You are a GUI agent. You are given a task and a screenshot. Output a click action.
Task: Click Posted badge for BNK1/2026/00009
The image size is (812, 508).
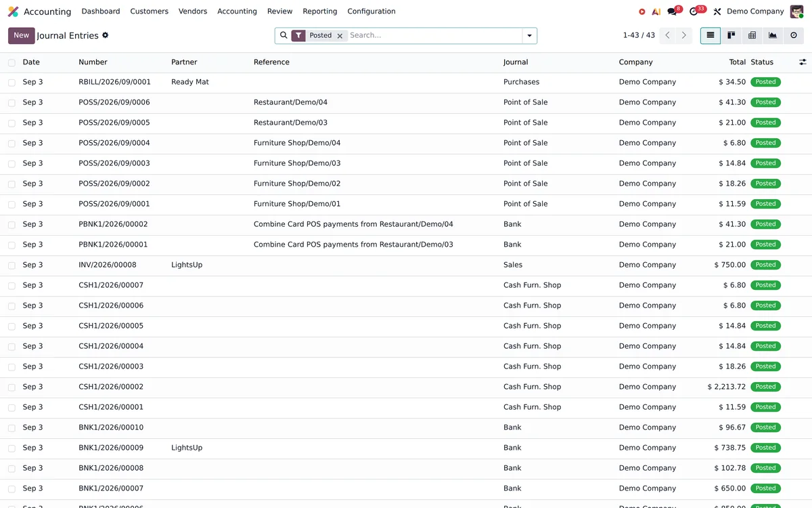[x=765, y=448]
